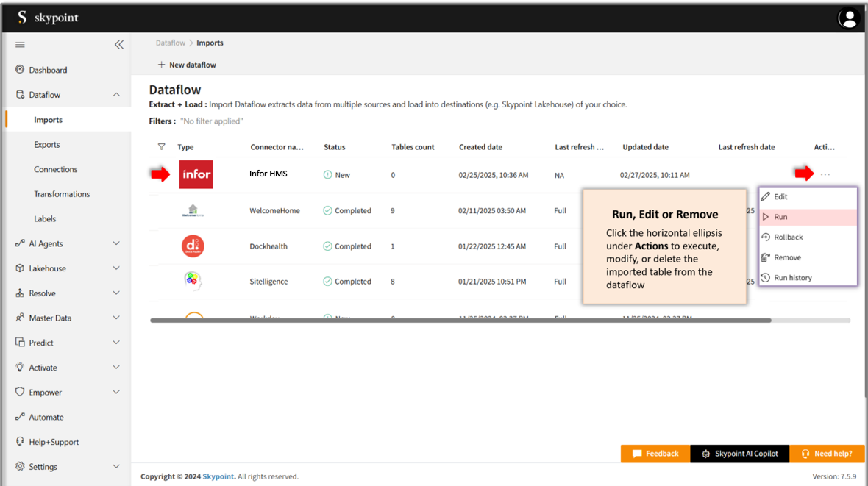Follow the Skypoint copyright link
The height and width of the screenshot is (486, 868).
point(218,476)
